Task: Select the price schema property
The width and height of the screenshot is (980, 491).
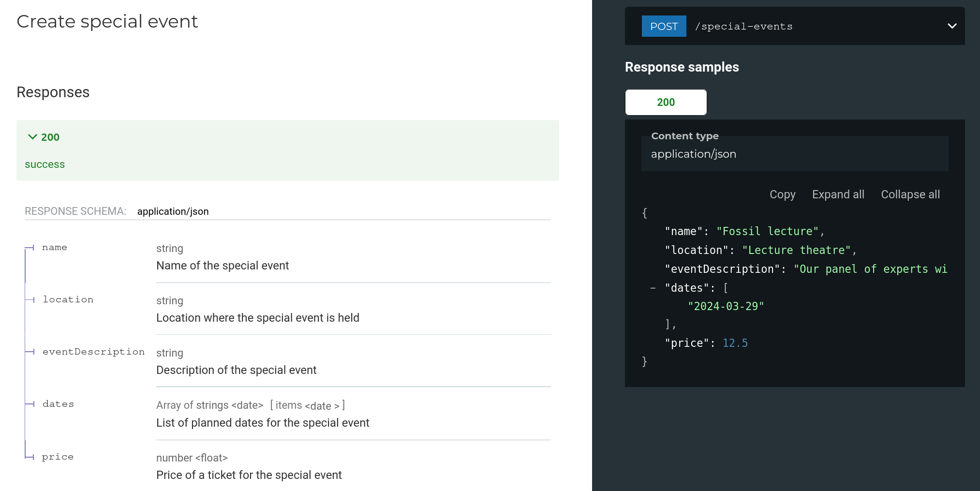Action: pos(58,457)
